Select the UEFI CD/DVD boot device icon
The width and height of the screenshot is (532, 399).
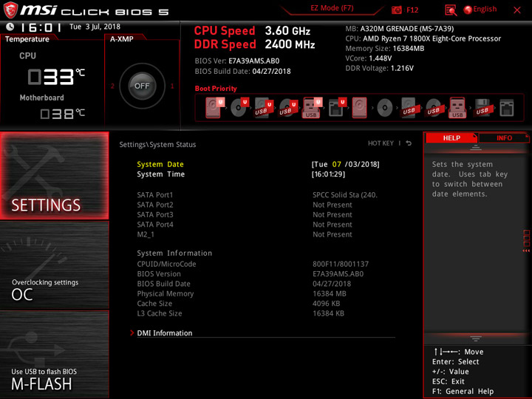point(239,107)
